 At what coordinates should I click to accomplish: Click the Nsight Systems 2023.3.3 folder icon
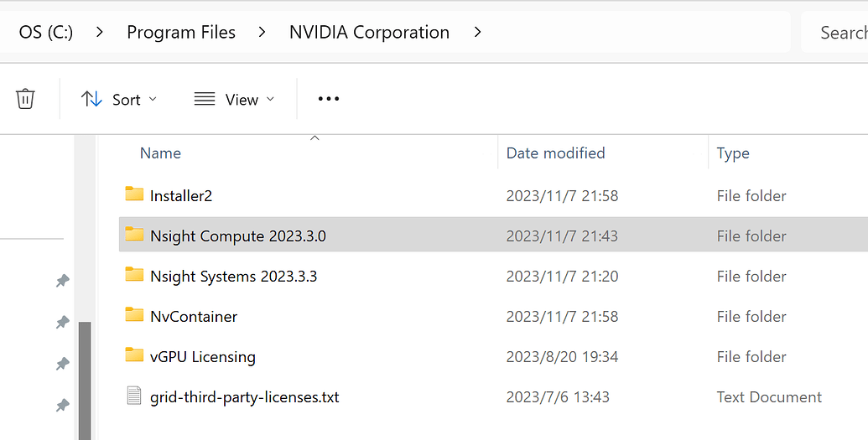[134, 276]
